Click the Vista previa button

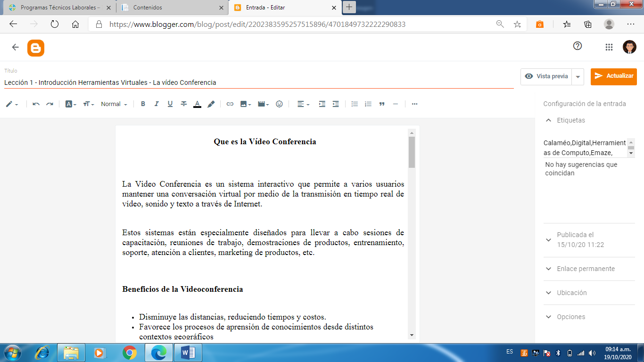point(546,76)
